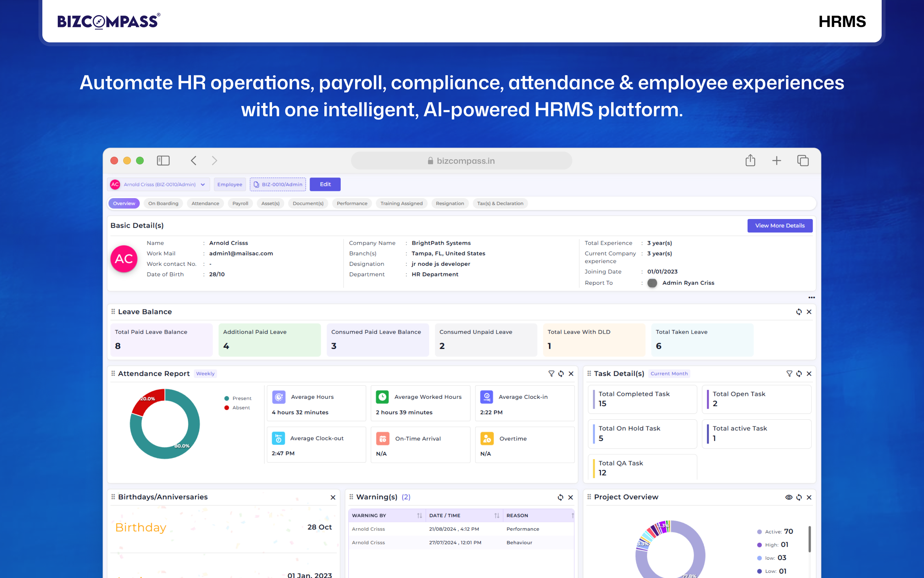The height and width of the screenshot is (578, 924).
Task: Click the Overtime icon
Action: point(487,438)
